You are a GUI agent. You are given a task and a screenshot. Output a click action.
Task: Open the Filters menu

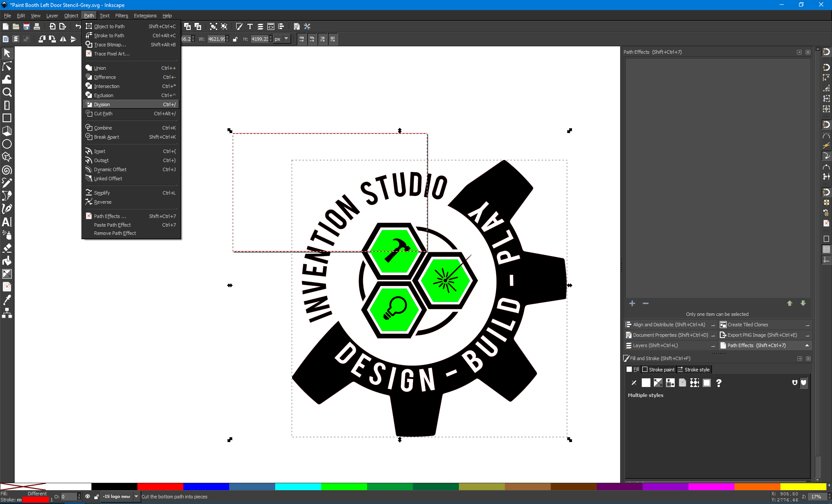click(122, 16)
